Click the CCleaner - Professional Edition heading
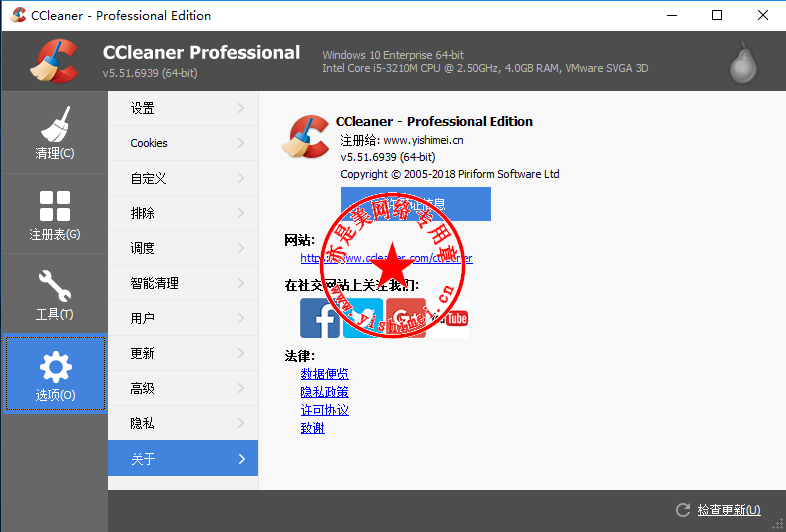The width and height of the screenshot is (786, 532). pos(434,121)
